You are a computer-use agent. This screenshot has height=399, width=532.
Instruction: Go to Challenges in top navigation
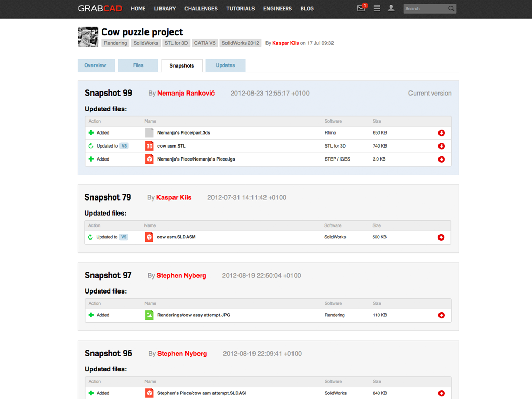pyautogui.click(x=201, y=9)
